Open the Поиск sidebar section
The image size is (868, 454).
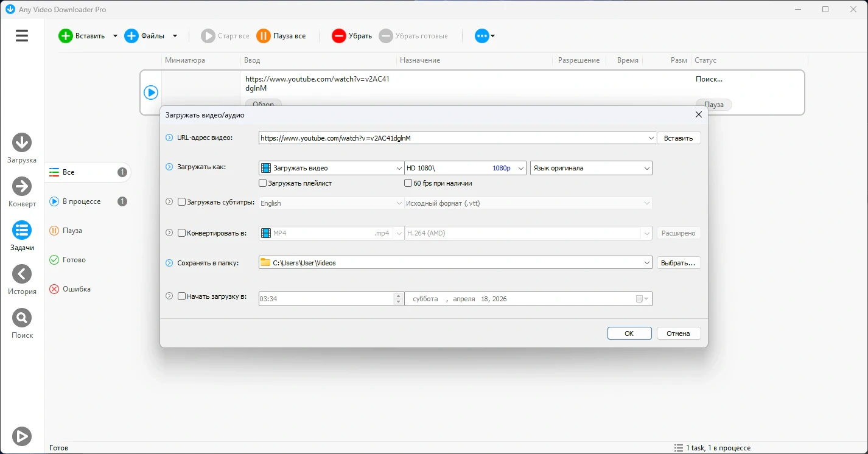pos(22,324)
